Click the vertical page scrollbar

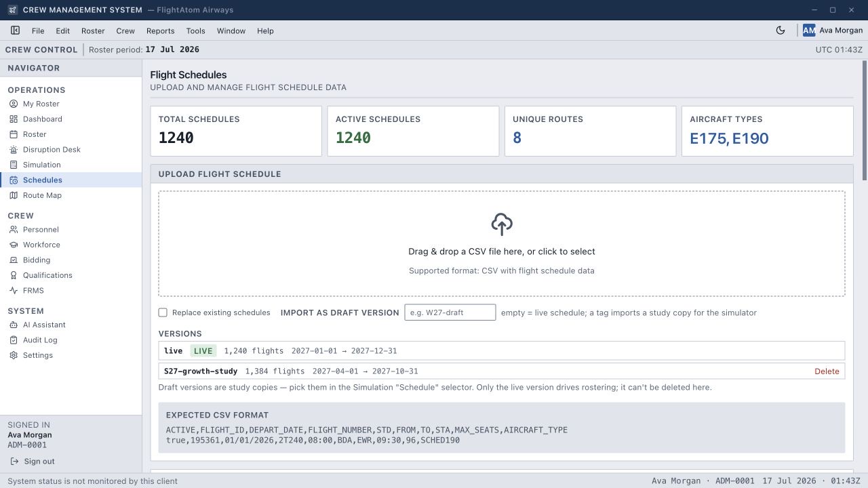pos(865,121)
